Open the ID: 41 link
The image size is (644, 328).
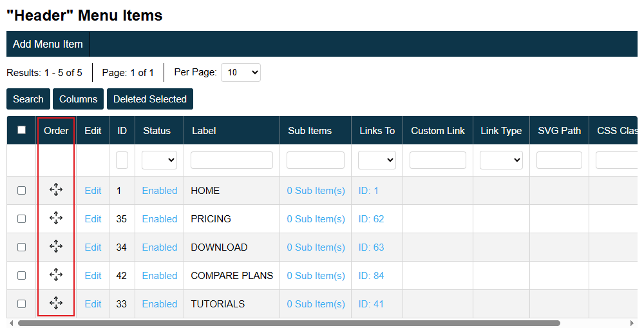[371, 304]
